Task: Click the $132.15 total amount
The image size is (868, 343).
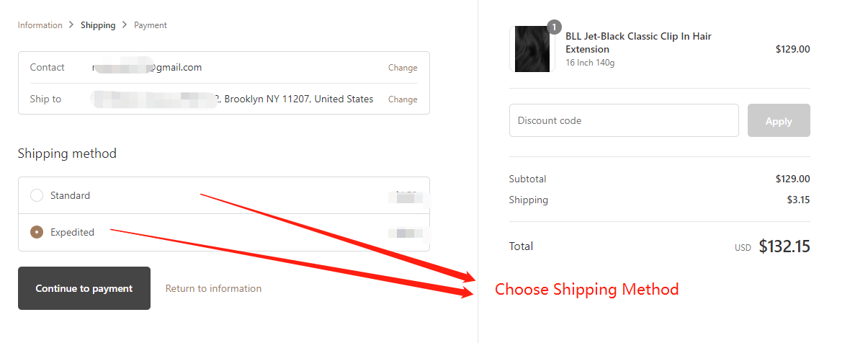Action: (784, 246)
